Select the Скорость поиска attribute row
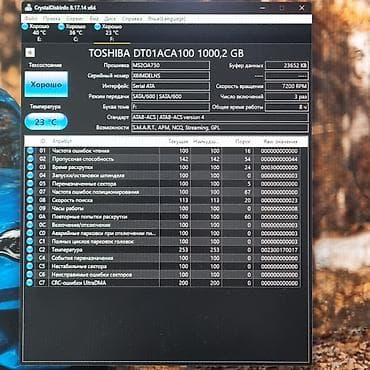 163,200
